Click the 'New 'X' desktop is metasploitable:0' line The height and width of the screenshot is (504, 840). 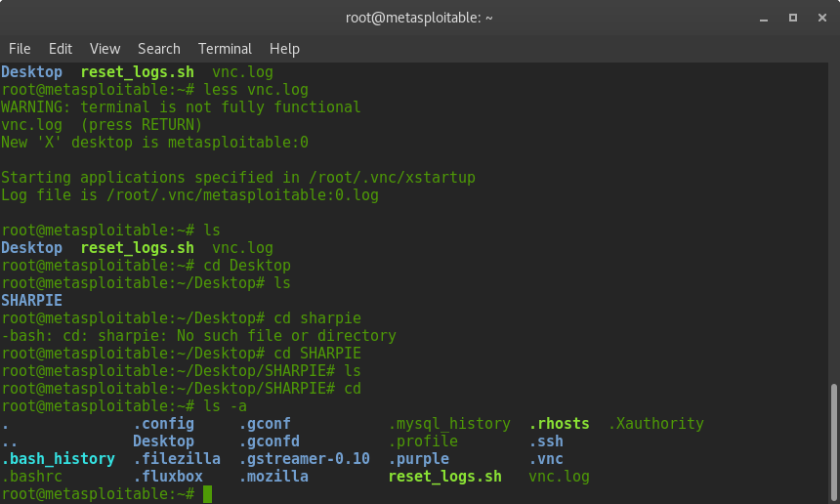click(x=155, y=143)
